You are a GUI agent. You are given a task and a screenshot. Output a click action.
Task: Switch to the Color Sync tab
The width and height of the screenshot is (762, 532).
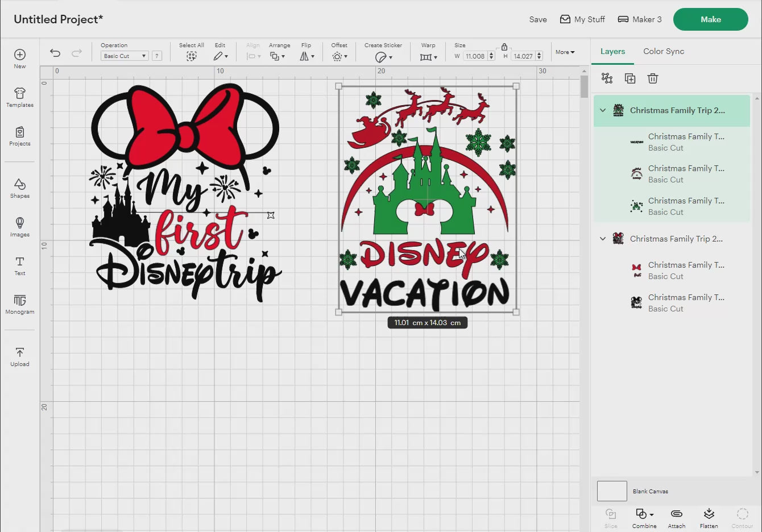click(664, 51)
